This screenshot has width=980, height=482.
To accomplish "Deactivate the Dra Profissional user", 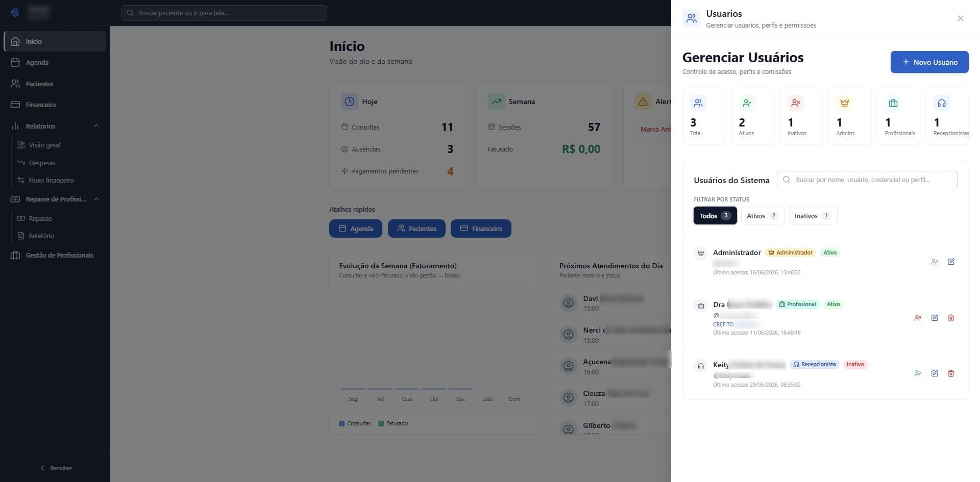I will point(918,318).
